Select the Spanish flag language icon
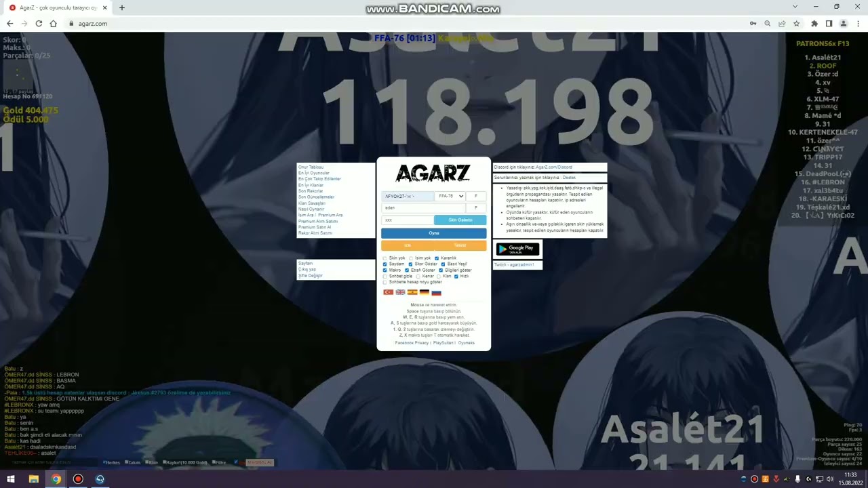 click(x=412, y=292)
